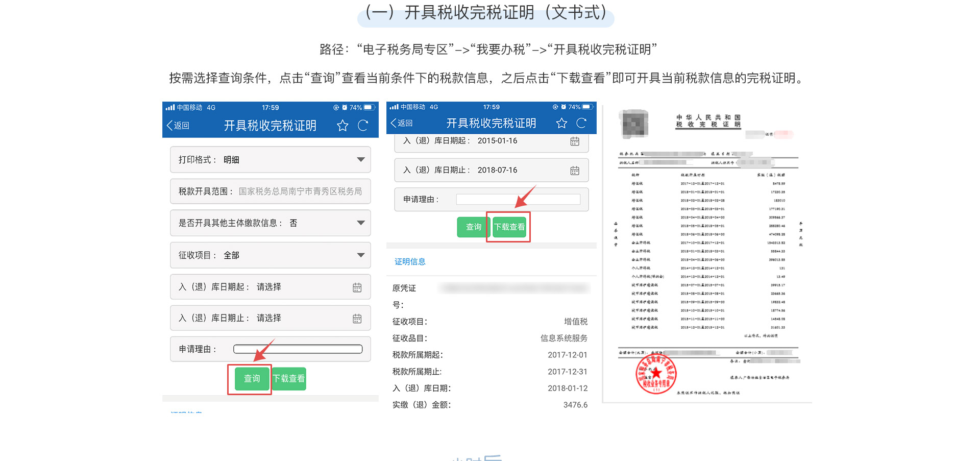
Task: Click 开具税收完税证明 title in left phone
Action: pyautogui.click(x=270, y=126)
